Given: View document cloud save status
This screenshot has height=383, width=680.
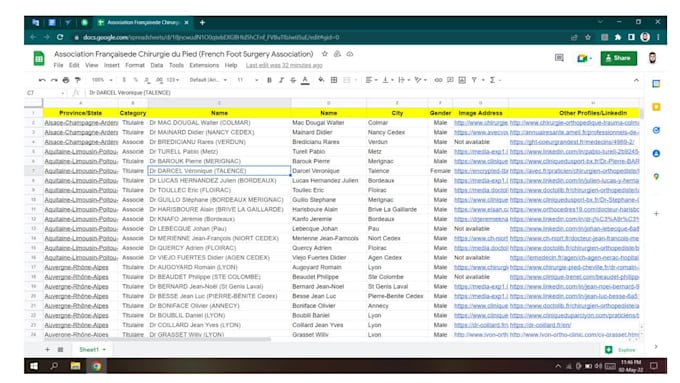Looking at the screenshot, I should (x=350, y=54).
